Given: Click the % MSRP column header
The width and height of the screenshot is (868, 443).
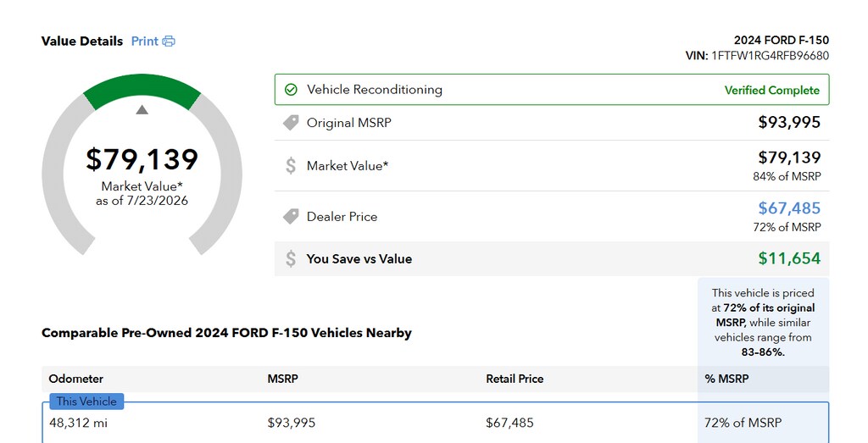Looking at the screenshot, I should (x=726, y=379).
